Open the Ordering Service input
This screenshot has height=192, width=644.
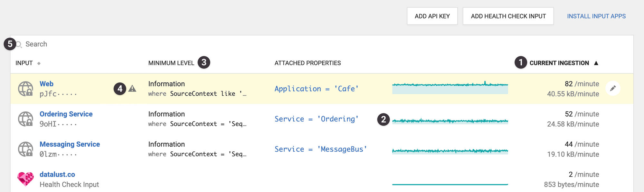click(x=66, y=114)
